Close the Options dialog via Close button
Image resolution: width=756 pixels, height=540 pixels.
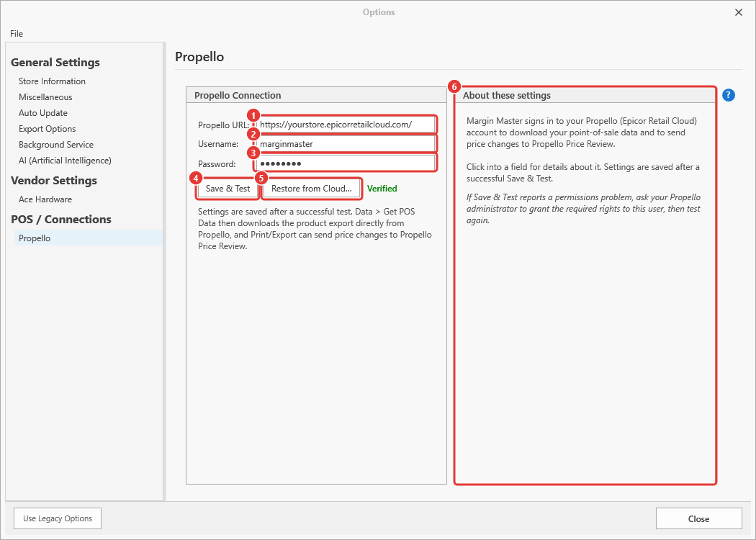coord(698,519)
